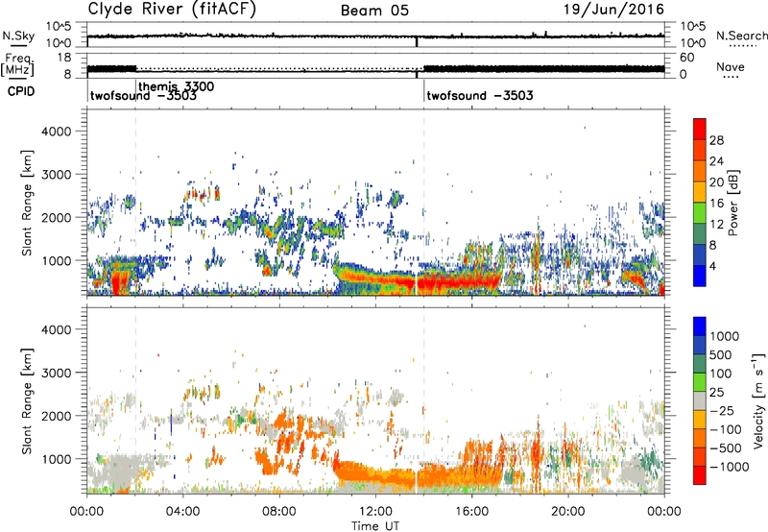Click the 'CPID' label
Image resolution: width=768 pixels, height=532 pixels.
21,91
